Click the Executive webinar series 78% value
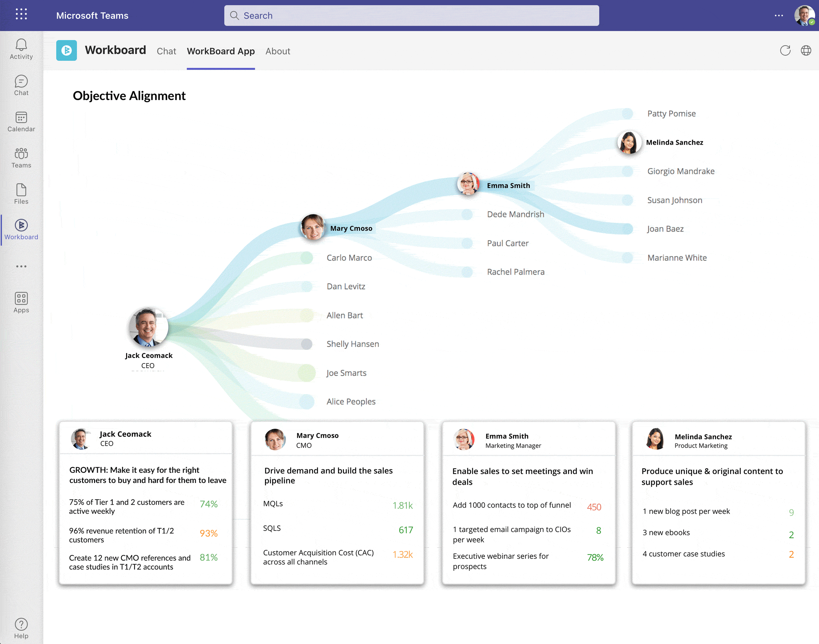This screenshot has height=644, width=819. tap(595, 558)
